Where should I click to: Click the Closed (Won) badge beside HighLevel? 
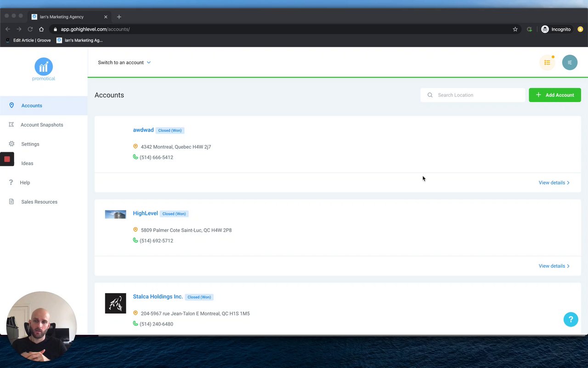point(174,213)
